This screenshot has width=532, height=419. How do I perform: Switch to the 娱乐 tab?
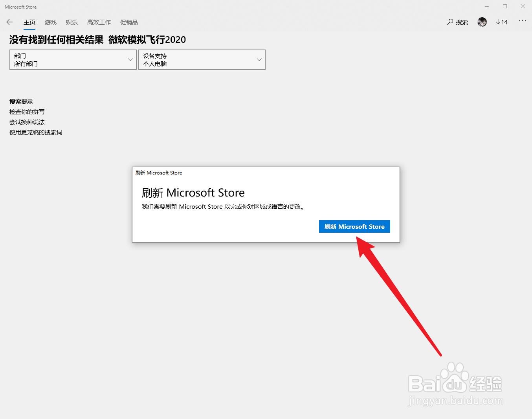[72, 22]
